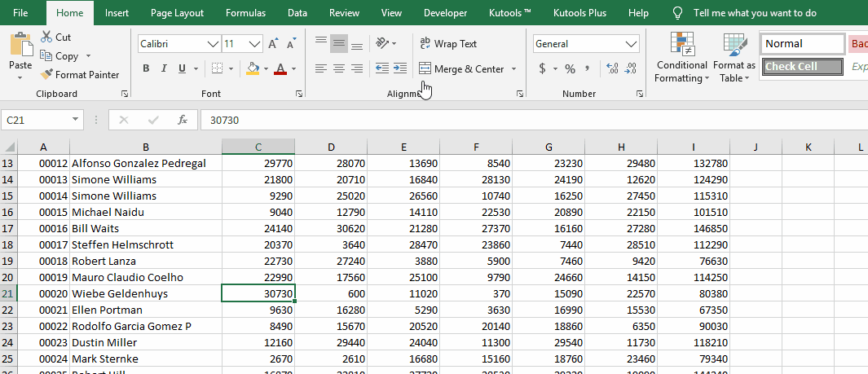Click the Increase Indent icon

point(399,68)
